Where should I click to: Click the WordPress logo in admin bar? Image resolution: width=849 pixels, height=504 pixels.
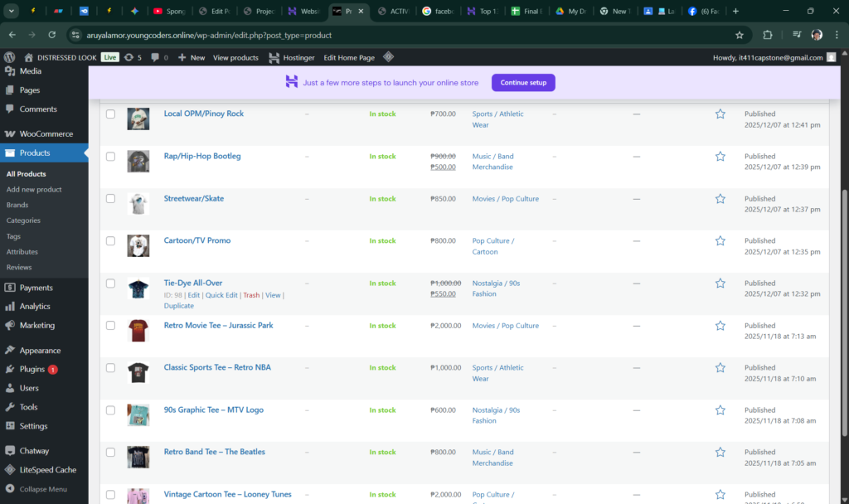[x=10, y=57]
